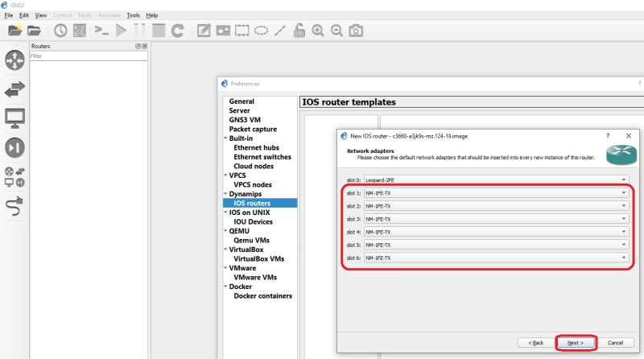Start all devices with play icon

coord(121,31)
